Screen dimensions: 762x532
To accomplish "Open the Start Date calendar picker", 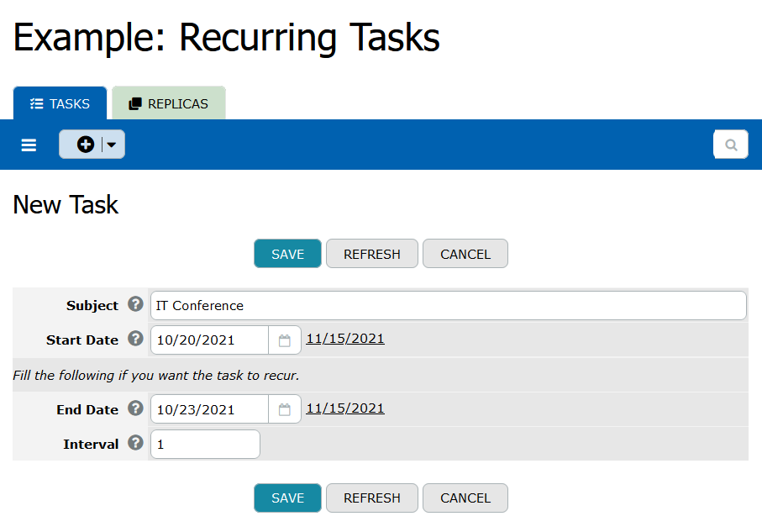I will click(x=285, y=340).
